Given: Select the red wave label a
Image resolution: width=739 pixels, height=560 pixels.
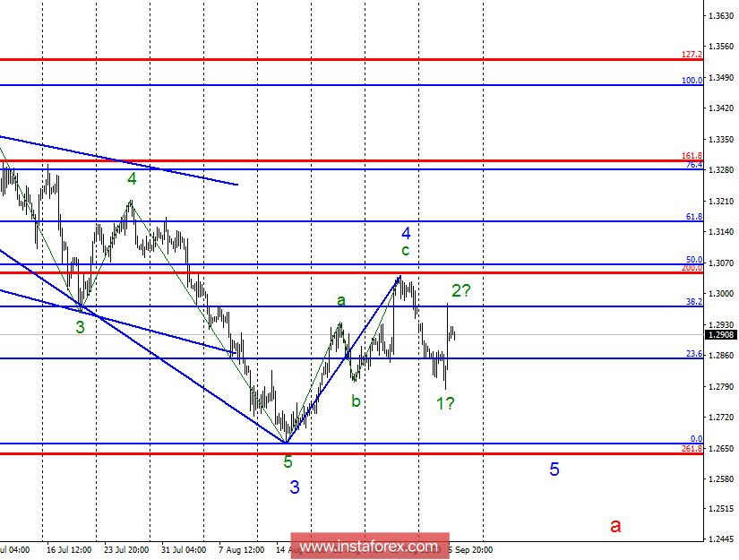Looking at the screenshot, I should pyautogui.click(x=615, y=526).
